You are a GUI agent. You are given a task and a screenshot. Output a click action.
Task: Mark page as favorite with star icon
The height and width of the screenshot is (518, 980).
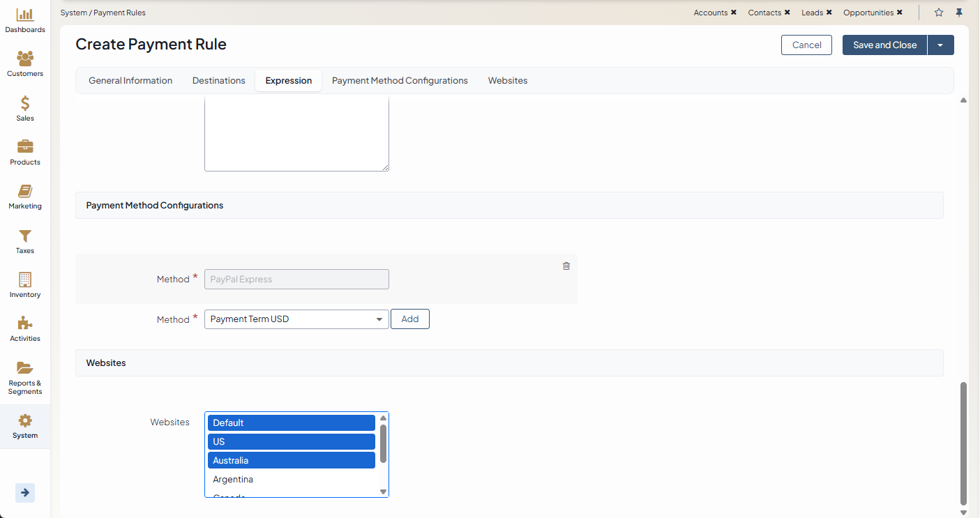pos(939,13)
